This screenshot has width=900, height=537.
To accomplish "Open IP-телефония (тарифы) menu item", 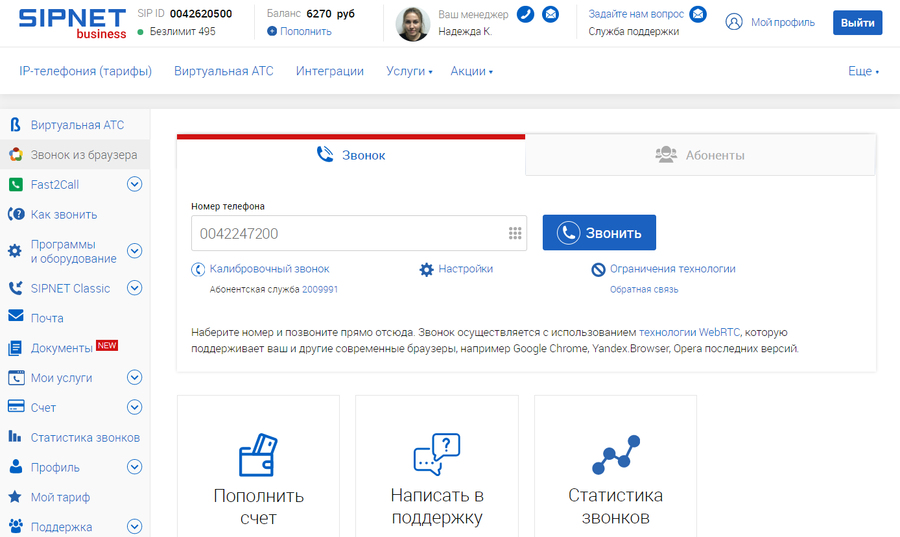I will point(86,71).
